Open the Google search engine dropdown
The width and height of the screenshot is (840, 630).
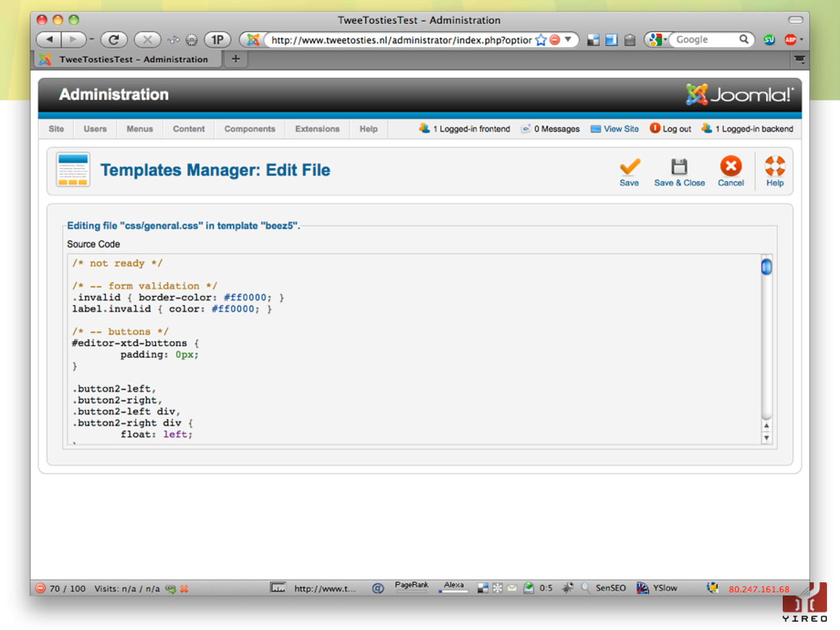tap(658, 39)
